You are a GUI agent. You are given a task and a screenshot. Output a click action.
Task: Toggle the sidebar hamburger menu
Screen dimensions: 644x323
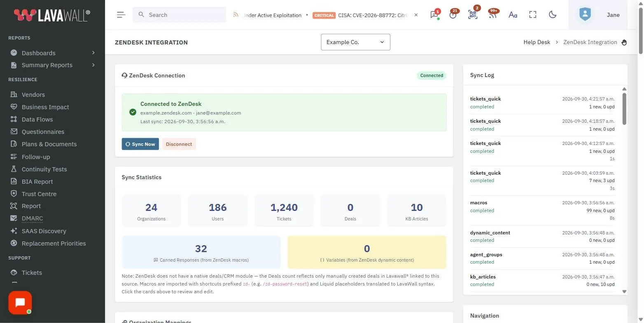point(121,15)
